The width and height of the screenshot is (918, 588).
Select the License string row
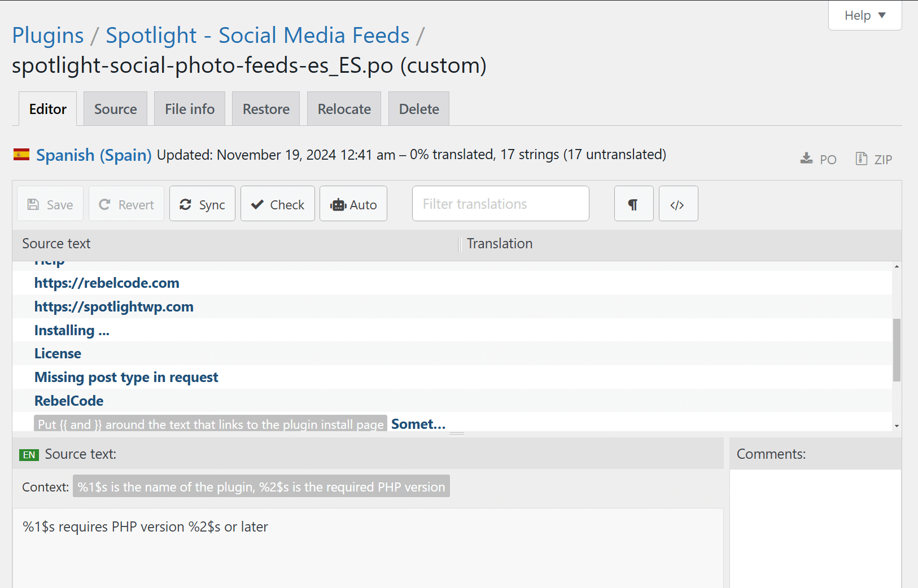click(x=452, y=353)
